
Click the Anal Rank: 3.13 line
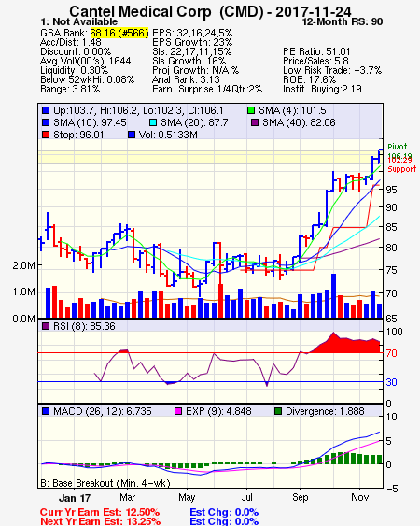[186, 79]
